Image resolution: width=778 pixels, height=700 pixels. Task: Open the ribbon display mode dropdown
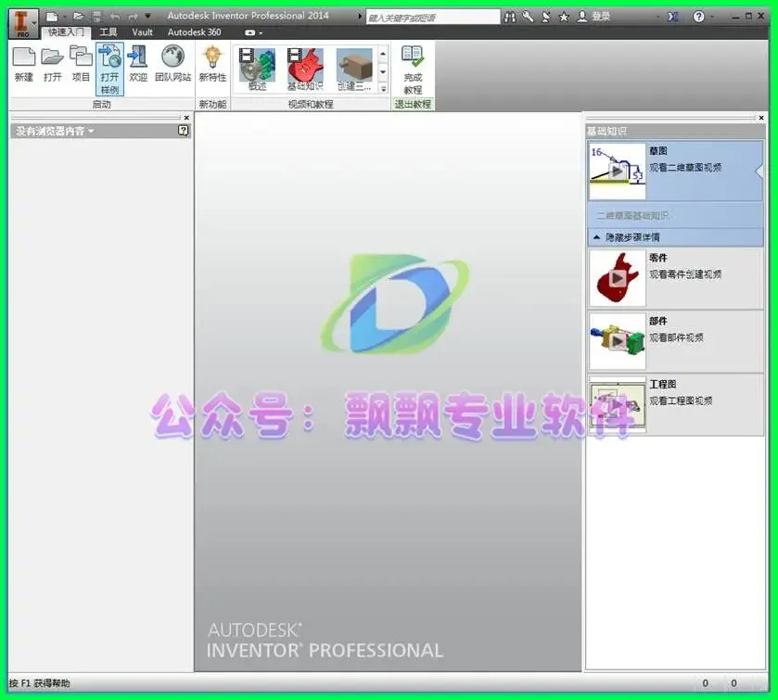click(x=253, y=32)
